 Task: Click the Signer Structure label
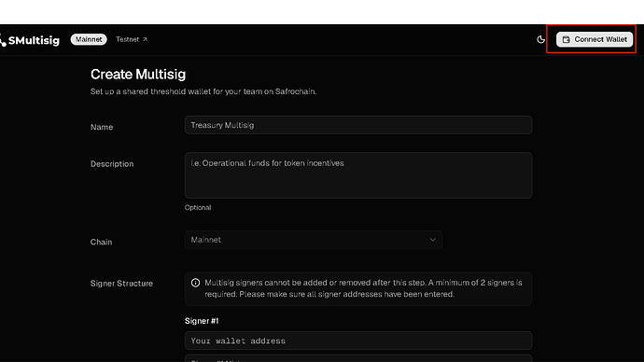coord(121,284)
